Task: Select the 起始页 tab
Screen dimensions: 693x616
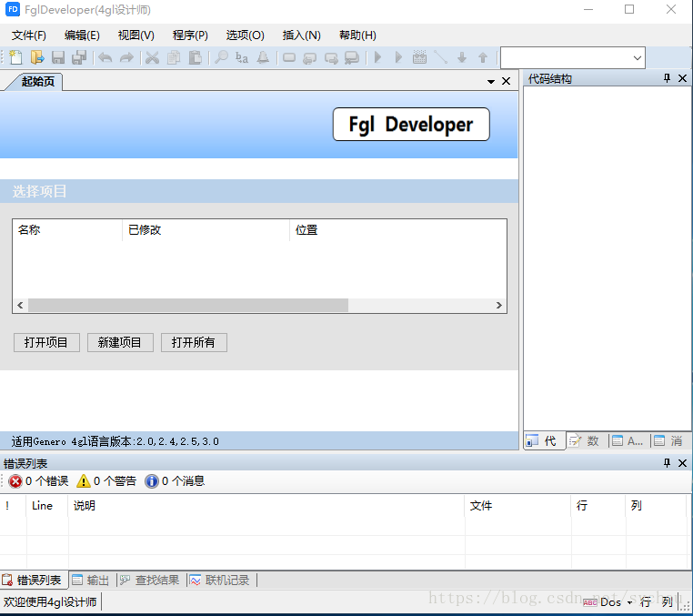Action: pos(37,82)
